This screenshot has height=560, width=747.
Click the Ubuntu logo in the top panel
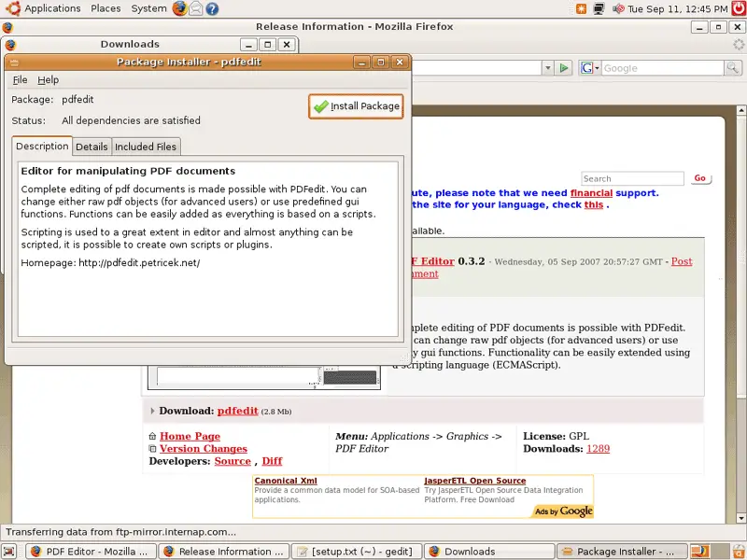[x=13, y=8]
